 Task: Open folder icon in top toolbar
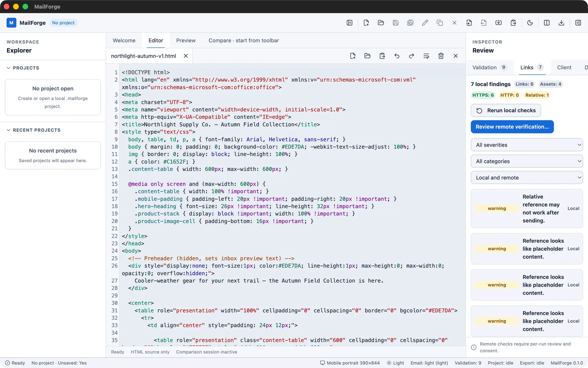(381, 23)
